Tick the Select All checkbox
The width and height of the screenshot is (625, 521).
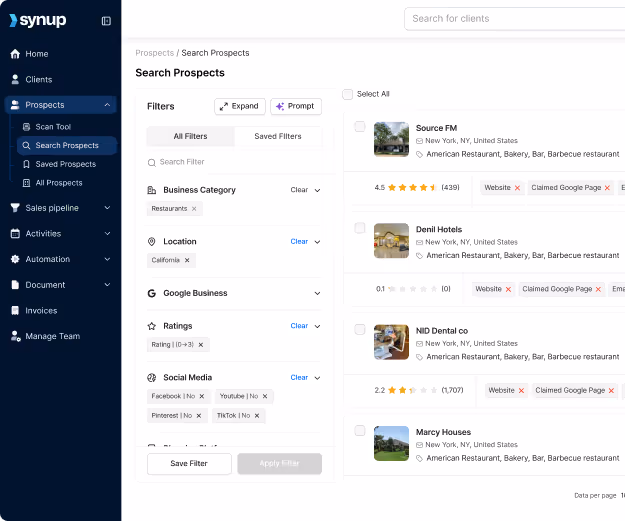[x=348, y=94]
